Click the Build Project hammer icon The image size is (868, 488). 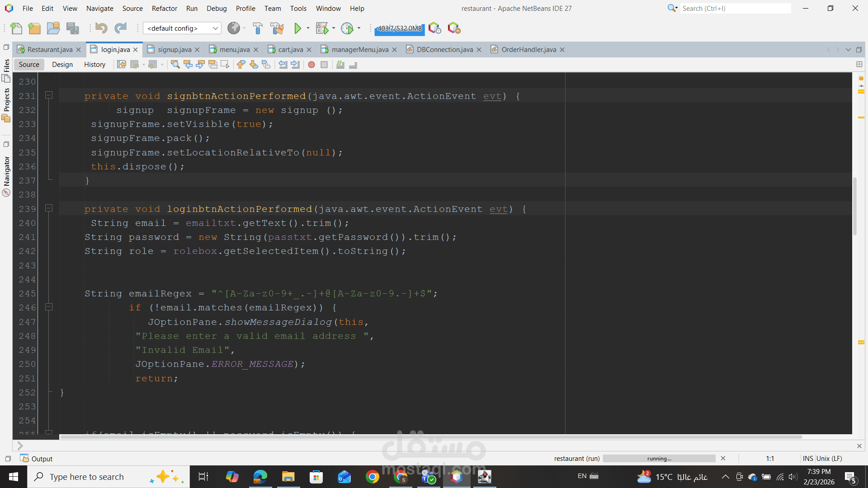[258, 28]
